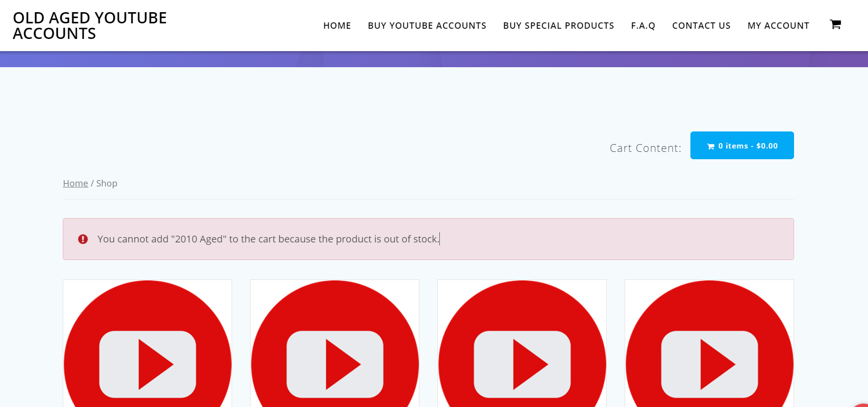Image resolution: width=868 pixels, height=407 pixels.
Task: Click the Old Aged YouTube Accounts site title
Action: tap(90, 26)
